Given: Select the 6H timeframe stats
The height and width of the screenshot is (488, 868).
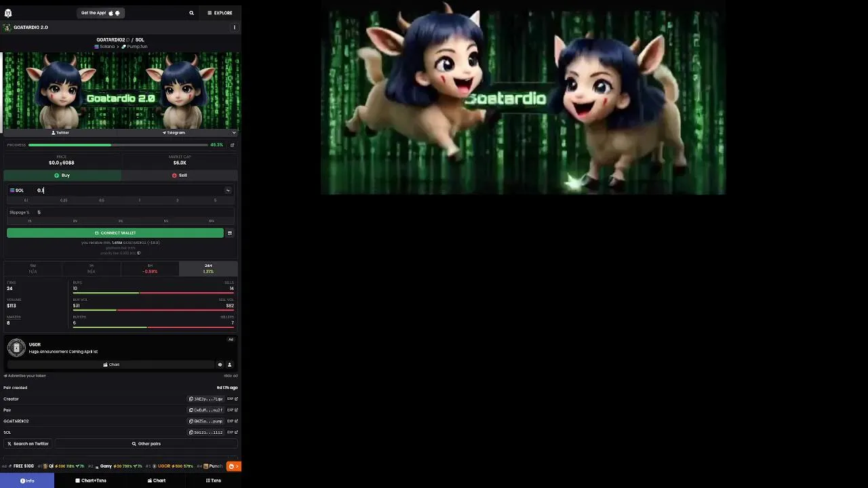Looking at the screenshot, I should 150,268.
